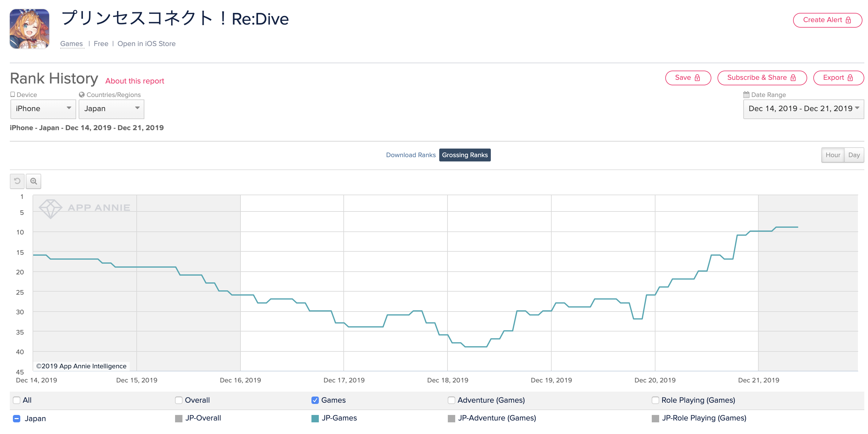Select the Grossing Ranks tab
The width and height of the screenshot is (868, 434).
(465, 155)
